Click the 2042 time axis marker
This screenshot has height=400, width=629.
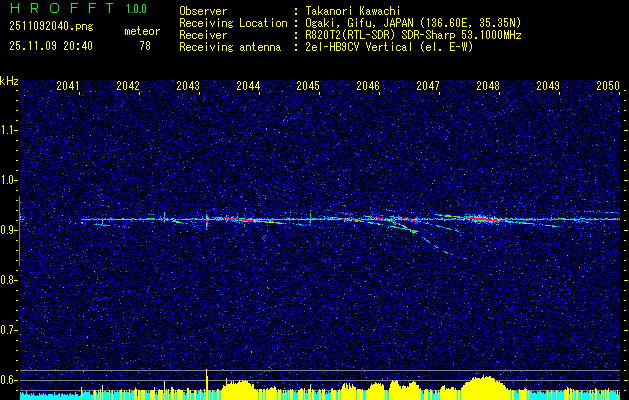point(128,86)
